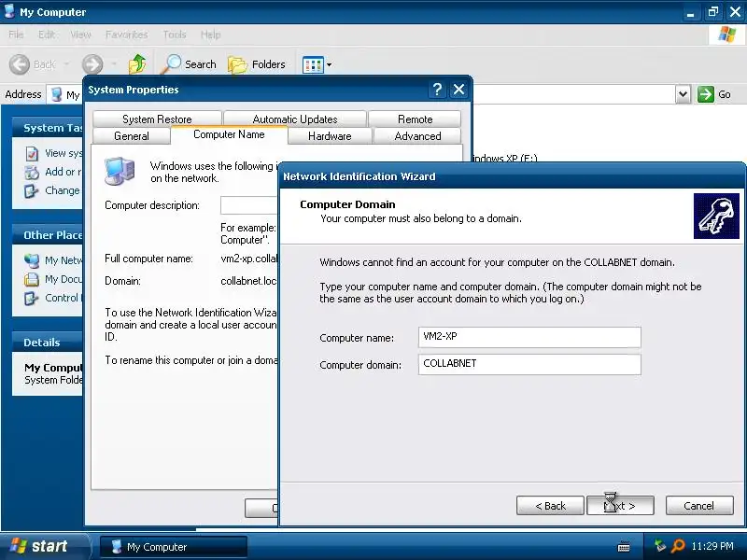Open the File menu
The image size is (747, 560).
(x=16, y=35)
